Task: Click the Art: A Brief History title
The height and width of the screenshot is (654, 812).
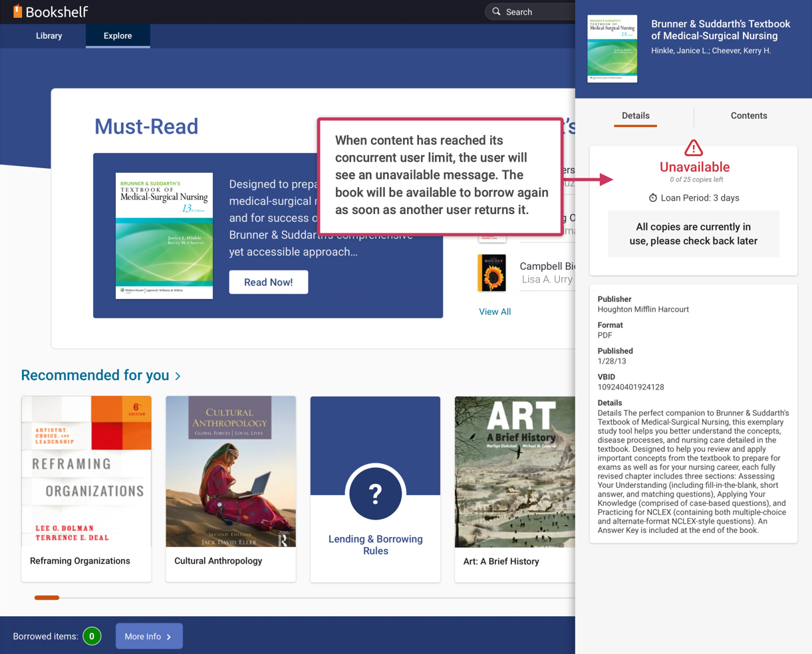Action: pos(501,562)
